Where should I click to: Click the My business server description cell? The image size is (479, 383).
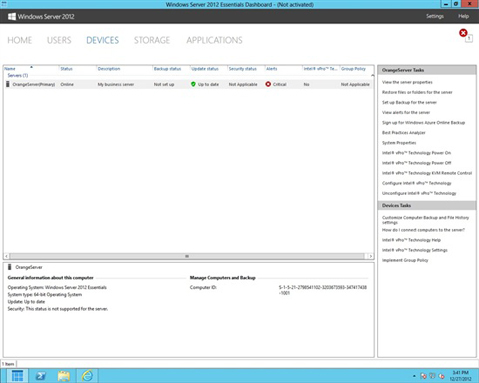click(x=116, y=85)
